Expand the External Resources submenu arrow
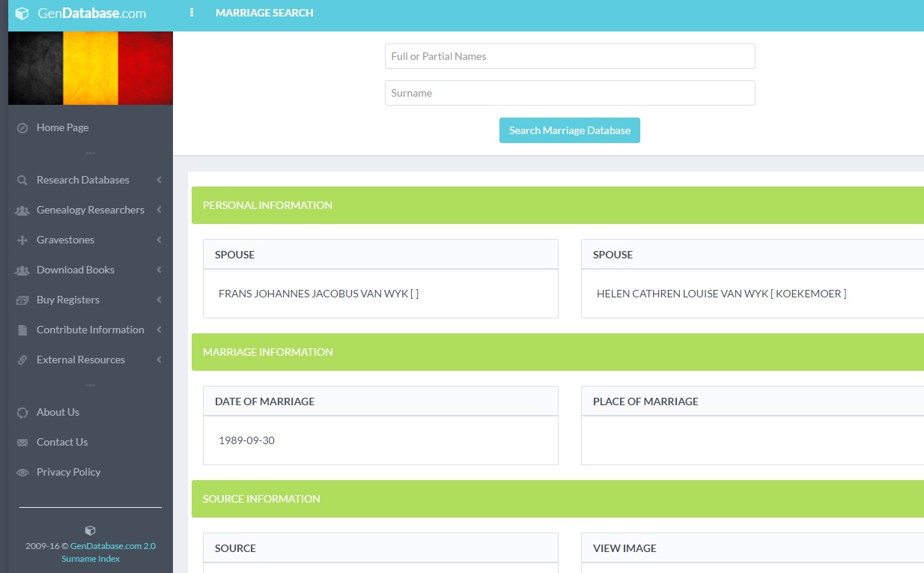 159,360
